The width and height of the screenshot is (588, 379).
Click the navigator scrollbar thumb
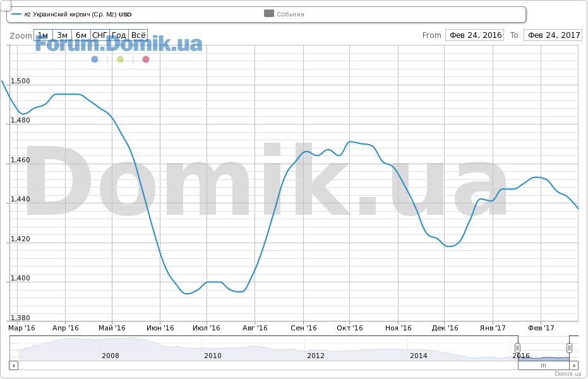pos(543,365)
